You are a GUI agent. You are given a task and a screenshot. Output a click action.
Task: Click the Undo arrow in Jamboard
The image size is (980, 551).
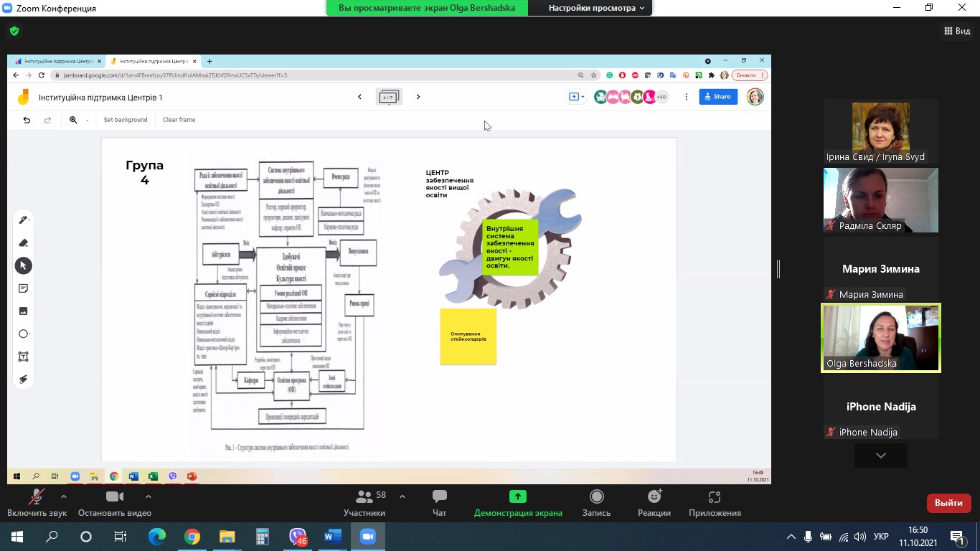coord(27,120)
